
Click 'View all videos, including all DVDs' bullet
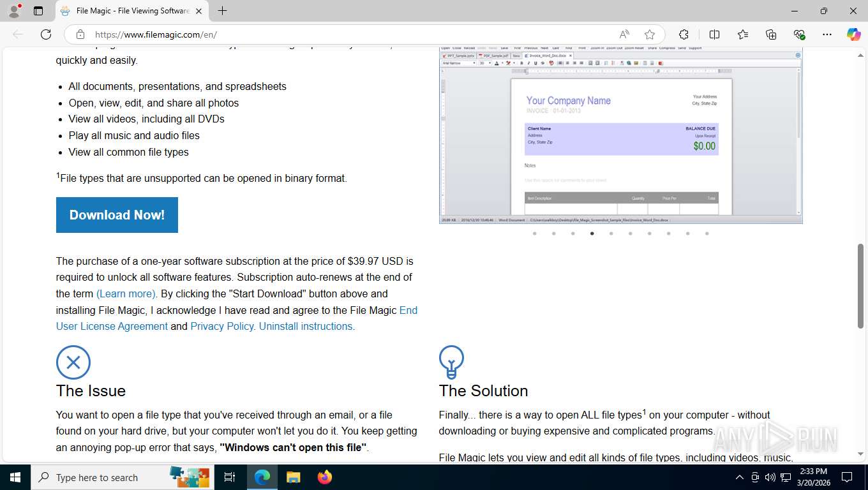(x=146, y=119)
